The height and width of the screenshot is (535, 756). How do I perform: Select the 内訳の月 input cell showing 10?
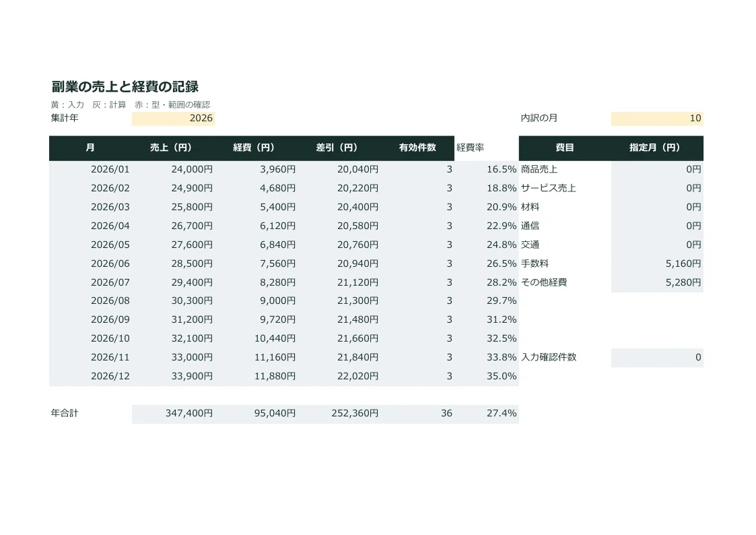point(657,118)
